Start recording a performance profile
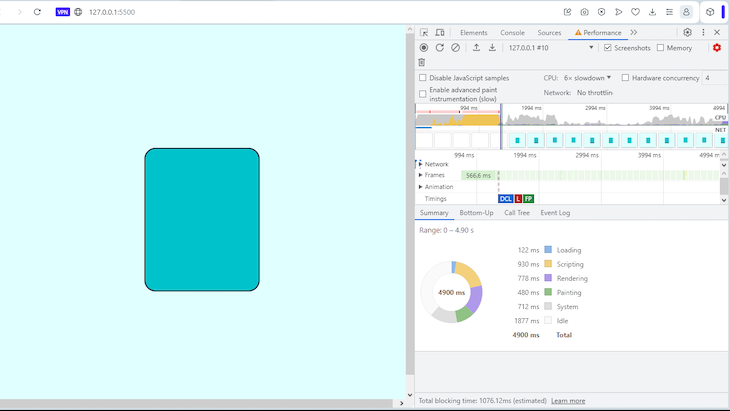The height and width of the screenshot is (411, 730). coord(424,47)
